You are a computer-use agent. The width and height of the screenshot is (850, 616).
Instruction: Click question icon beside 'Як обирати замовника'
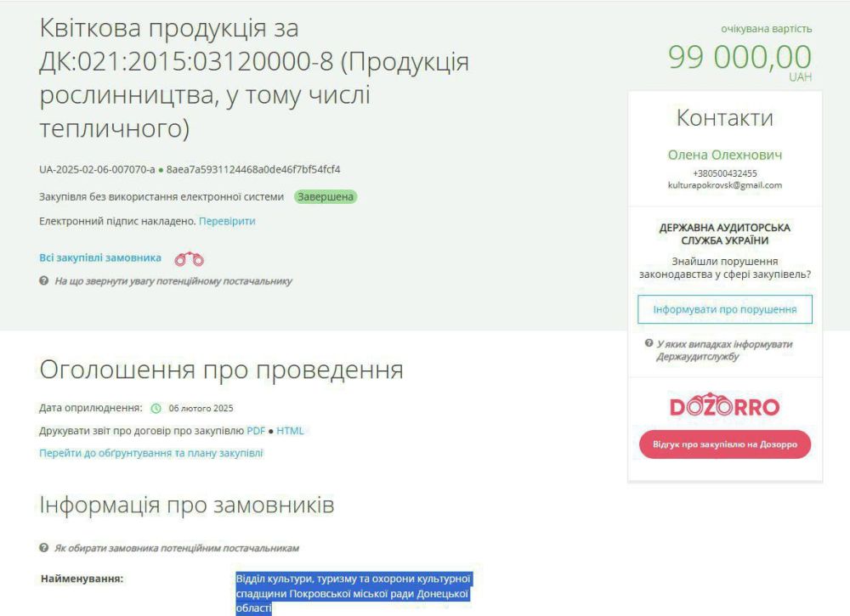click(43, 548)
